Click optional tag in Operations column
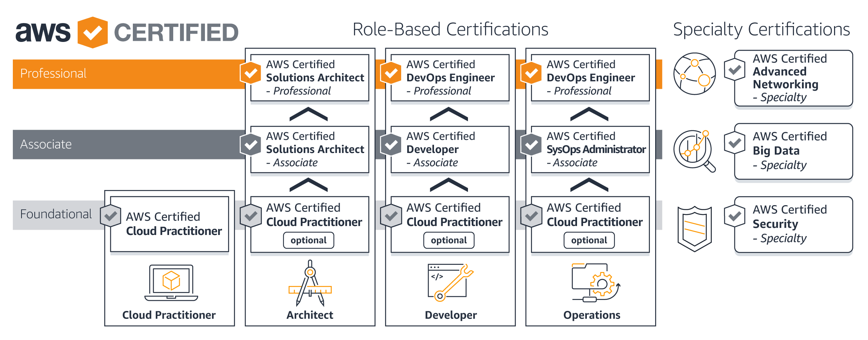The image size is (868, 340). [x=589, y=240]
